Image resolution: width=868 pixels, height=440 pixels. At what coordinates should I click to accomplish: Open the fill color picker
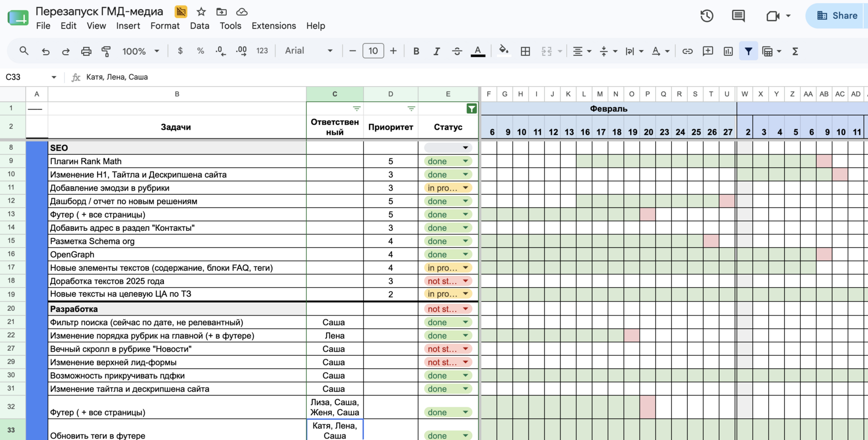click(x=504, y=51)
